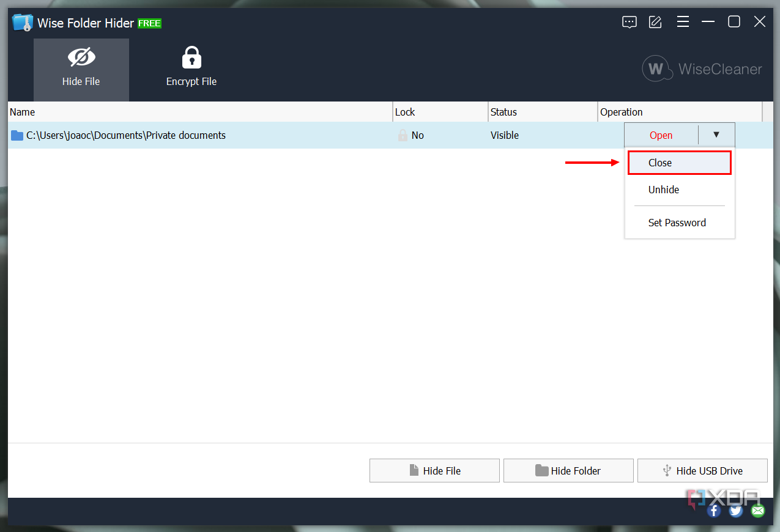Image resolution: width=780 pixels, height=532 pixels.
Task: Select Set Password from the menu
Action: [677, 223]
